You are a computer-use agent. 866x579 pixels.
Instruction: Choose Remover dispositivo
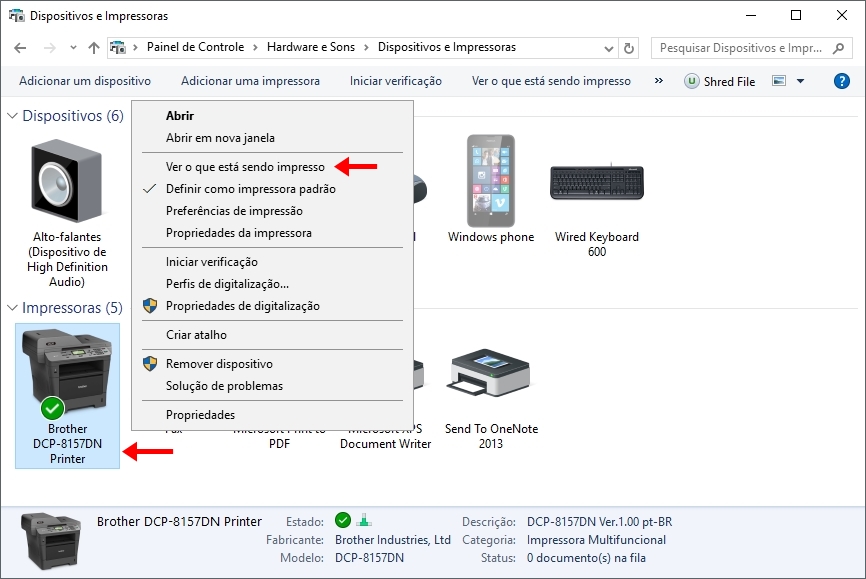coord(272,364)
